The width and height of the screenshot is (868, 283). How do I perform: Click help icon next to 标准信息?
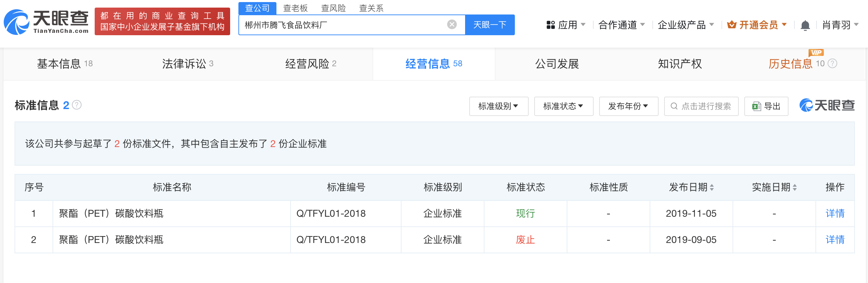[x=77, y=105]
